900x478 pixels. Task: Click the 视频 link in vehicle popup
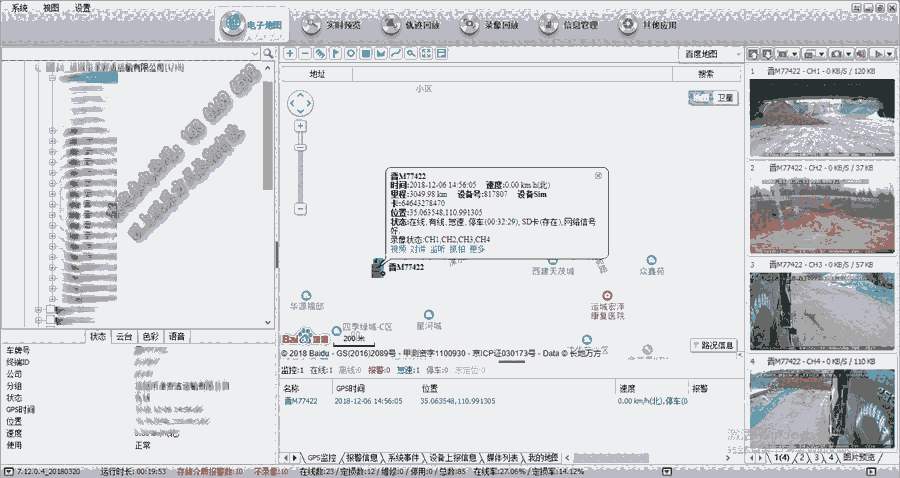point(398,249)
